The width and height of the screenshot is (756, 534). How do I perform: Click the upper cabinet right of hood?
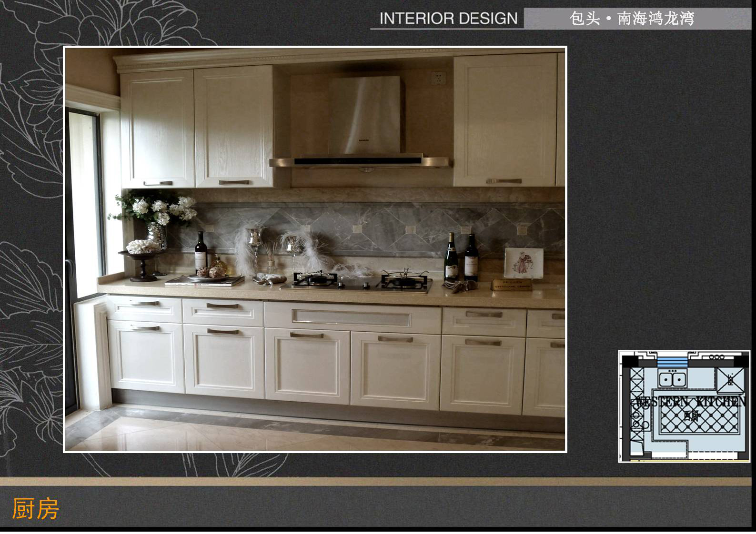click(505, 120)
